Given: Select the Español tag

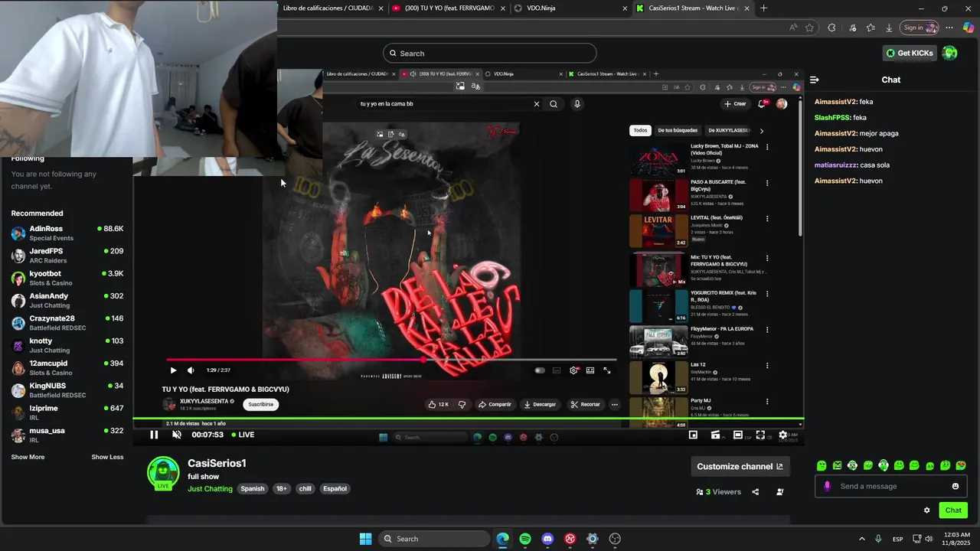Looking at the screenshot, I should [335, 489].
